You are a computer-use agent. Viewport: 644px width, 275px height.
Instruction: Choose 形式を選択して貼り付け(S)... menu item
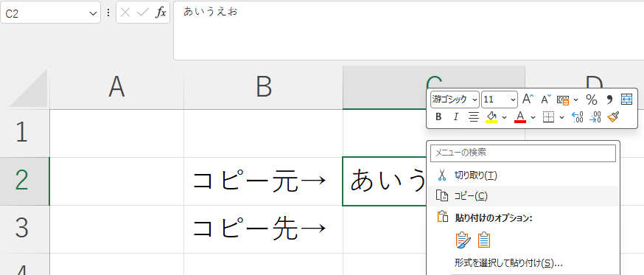pos(523,262)
